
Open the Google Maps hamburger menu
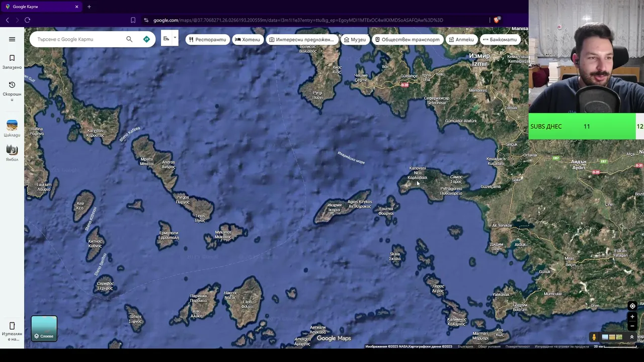tap(12, 39)
